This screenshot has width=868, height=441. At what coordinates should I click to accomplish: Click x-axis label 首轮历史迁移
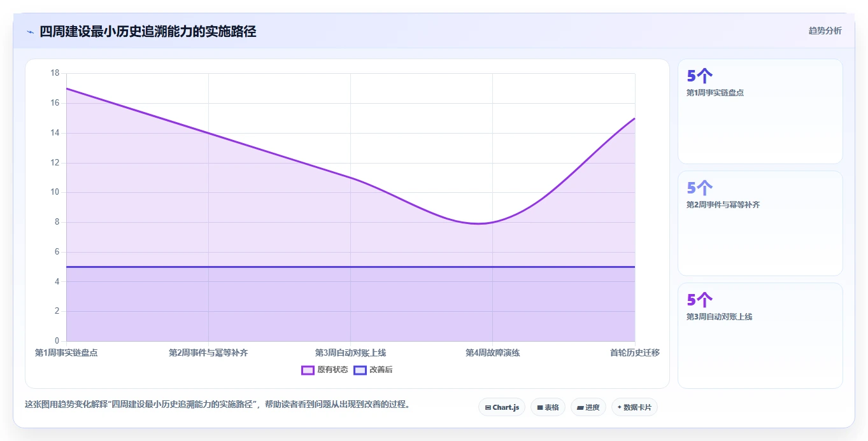pos(635,353)
